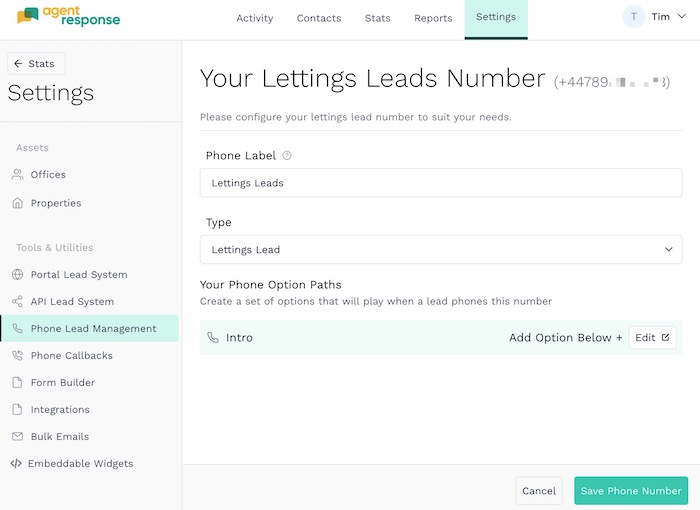700x510 pixels.
Task: Expand the Tim user menu
Action: [x=659, y=17]
